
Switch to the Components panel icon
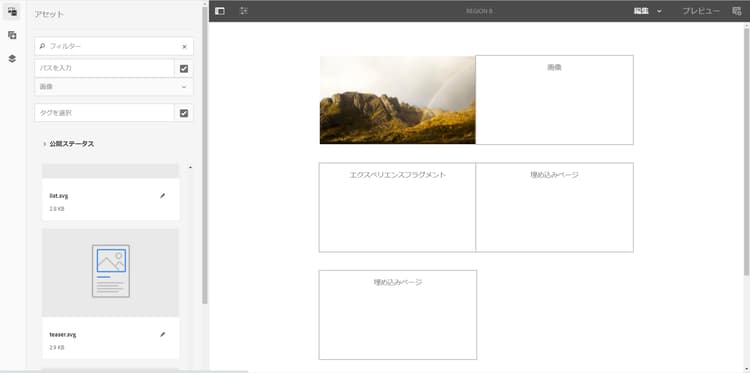pos(13,35)
